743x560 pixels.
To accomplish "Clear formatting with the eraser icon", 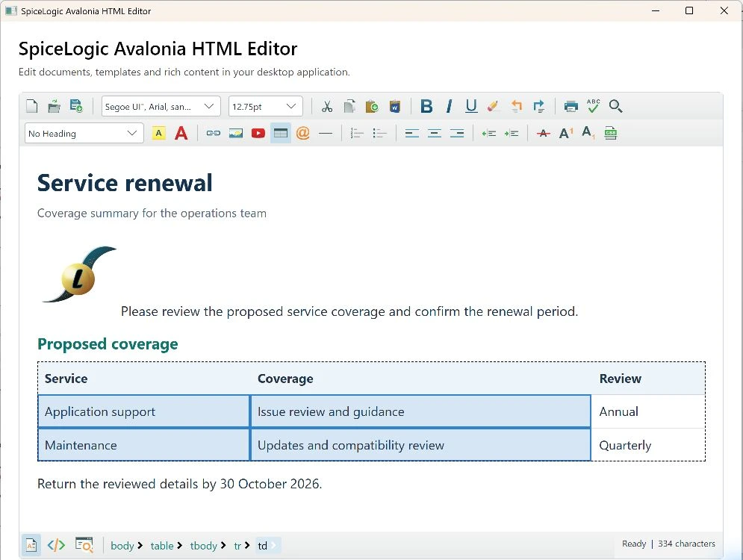I will 494,106.
